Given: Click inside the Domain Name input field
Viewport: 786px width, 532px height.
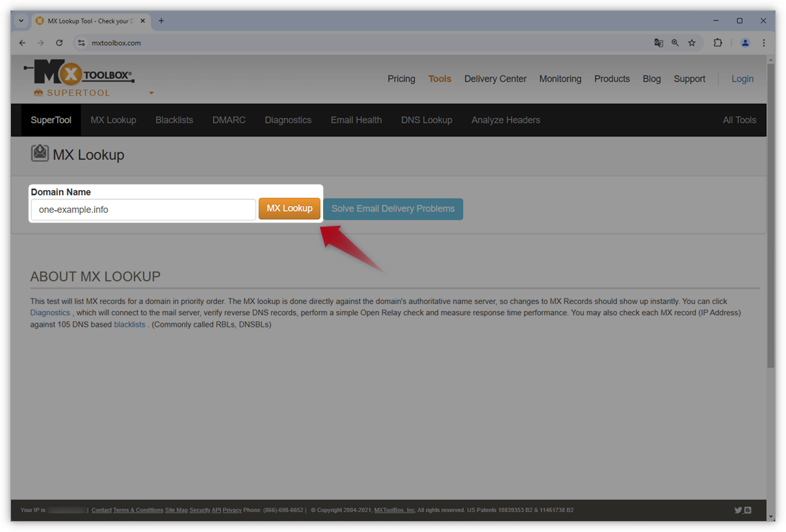Looking at the screenshot, I should (x=142, y=209).
